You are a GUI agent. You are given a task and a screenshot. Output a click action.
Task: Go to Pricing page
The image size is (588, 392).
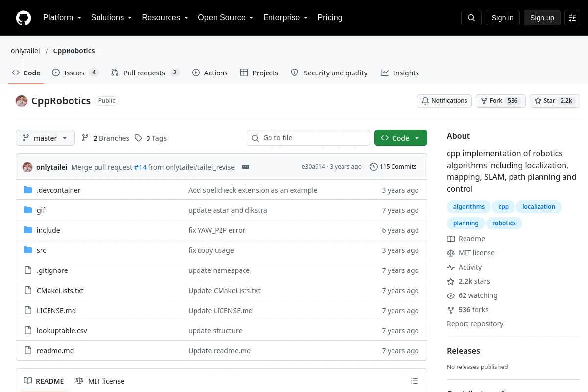[x=330, y=18]
